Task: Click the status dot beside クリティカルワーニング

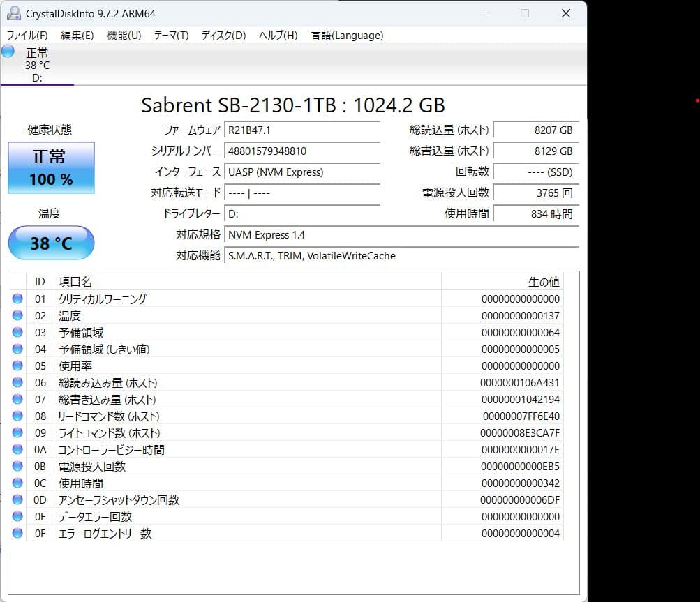Action: point(17,299)
